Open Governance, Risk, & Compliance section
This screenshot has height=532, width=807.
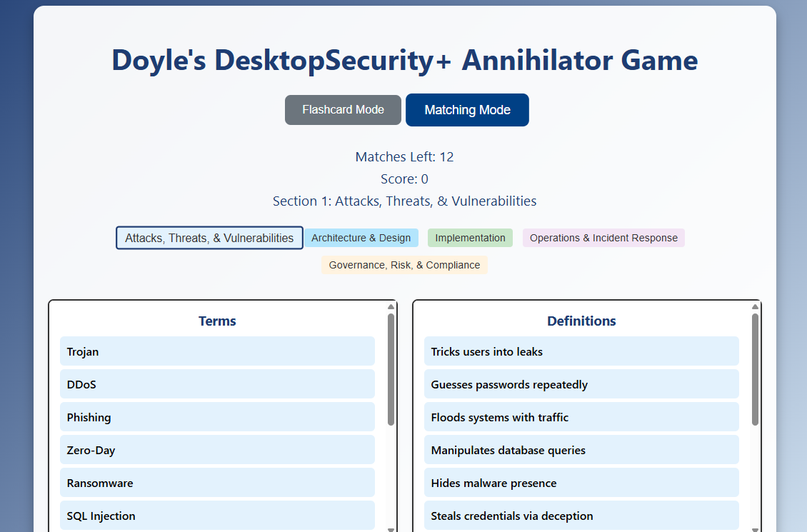click(x=404, y=265)
